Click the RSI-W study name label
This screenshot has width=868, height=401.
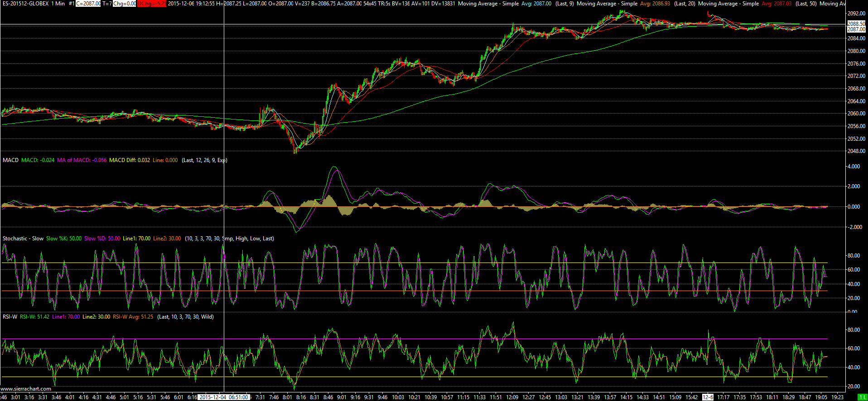point(10,317)
